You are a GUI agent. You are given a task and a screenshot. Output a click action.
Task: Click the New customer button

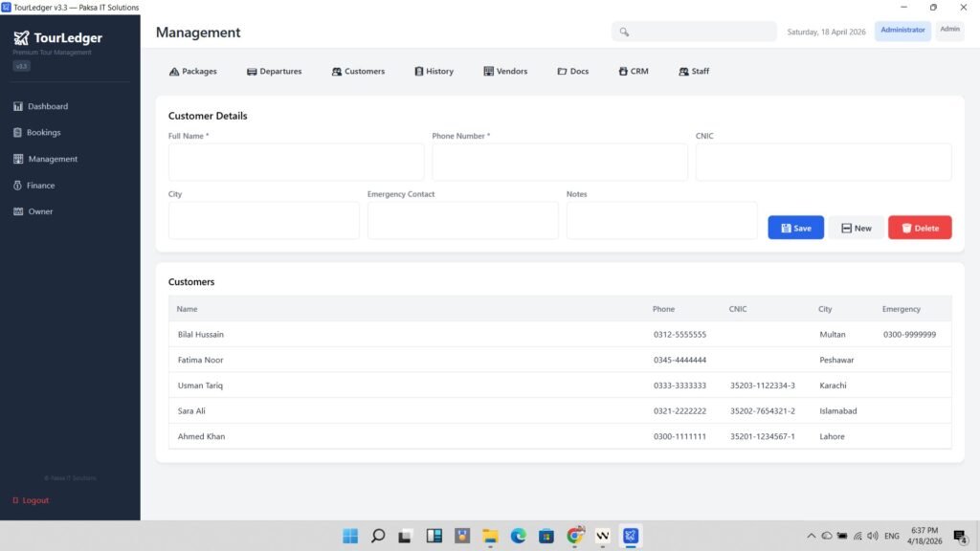coord(856,228)
